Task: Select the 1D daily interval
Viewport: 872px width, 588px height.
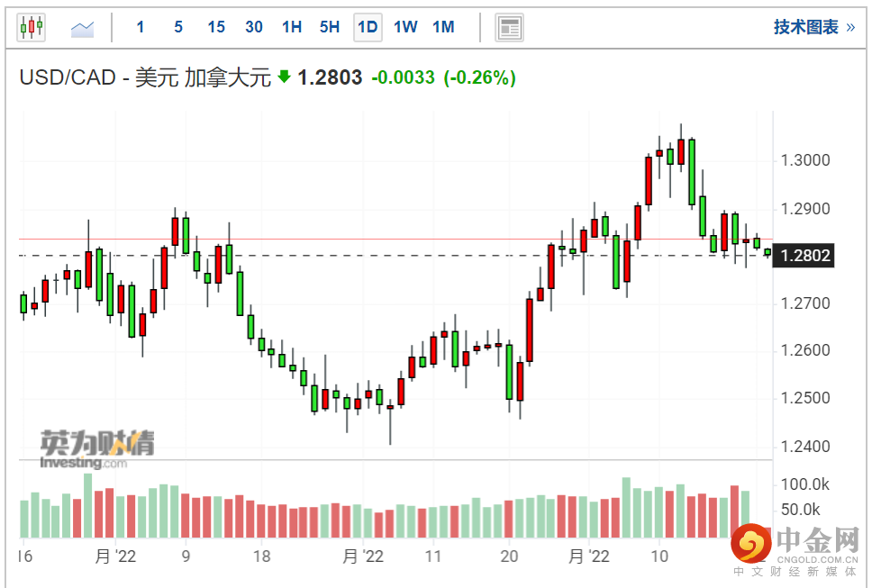Action: (368, 27)
